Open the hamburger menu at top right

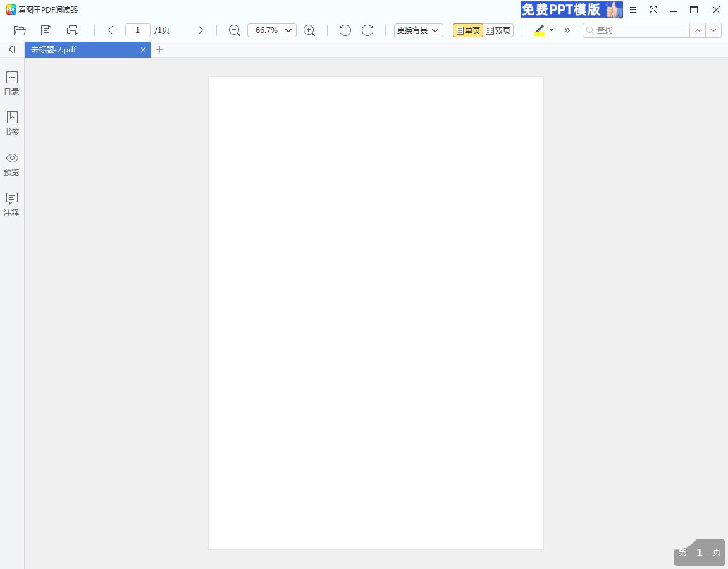point(633,10)
